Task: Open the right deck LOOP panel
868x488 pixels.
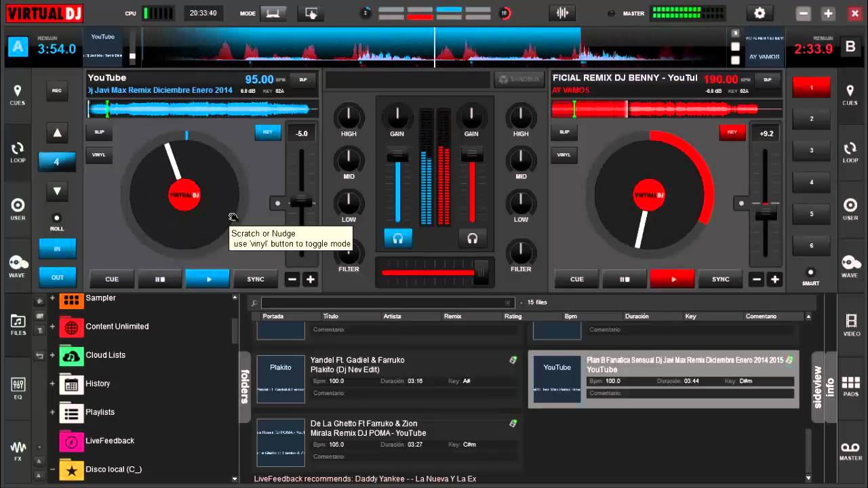Action: (850, 152)
